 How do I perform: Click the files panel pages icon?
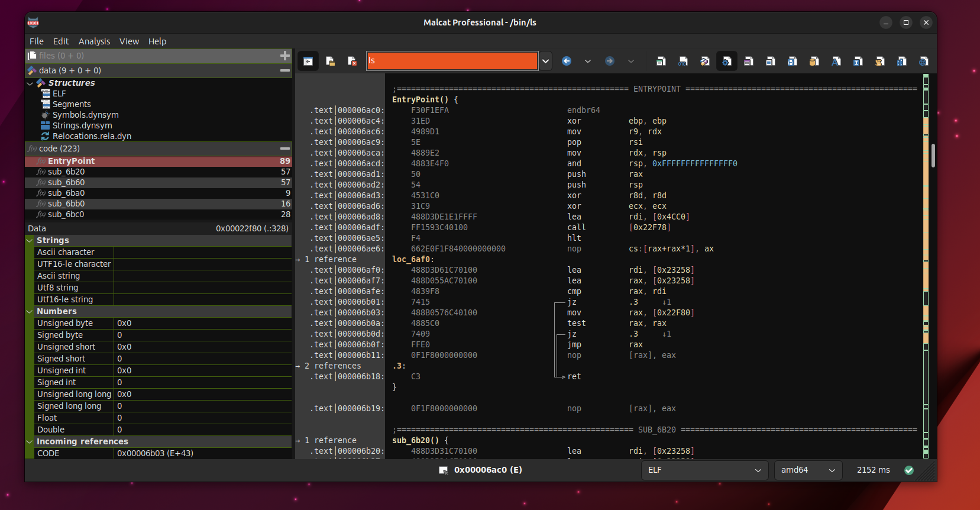(32, 56)
